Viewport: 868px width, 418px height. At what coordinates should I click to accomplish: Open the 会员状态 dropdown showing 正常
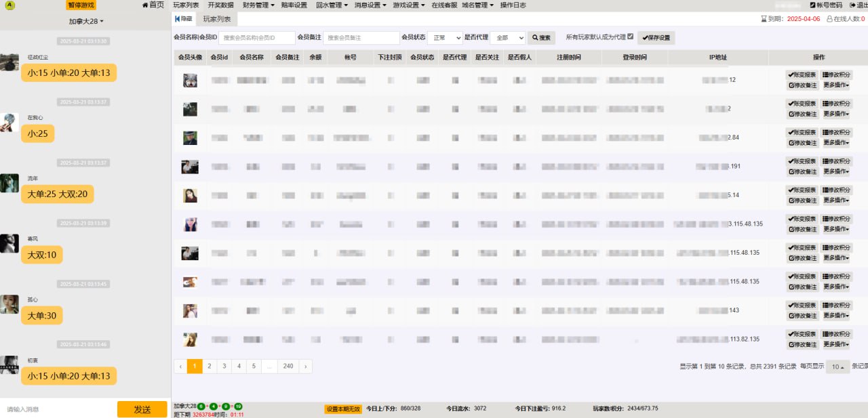(x=446, y=37)
